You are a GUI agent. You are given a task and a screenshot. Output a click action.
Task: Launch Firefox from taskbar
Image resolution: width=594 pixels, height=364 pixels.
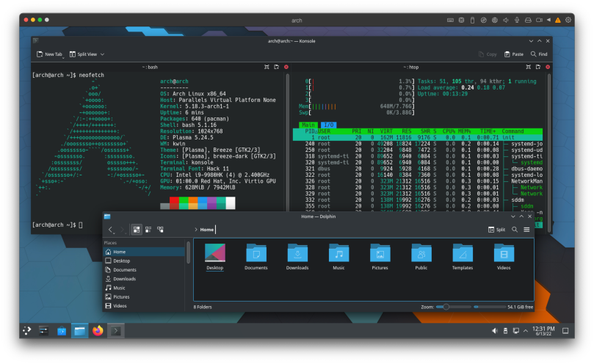(x=98, y=331)
